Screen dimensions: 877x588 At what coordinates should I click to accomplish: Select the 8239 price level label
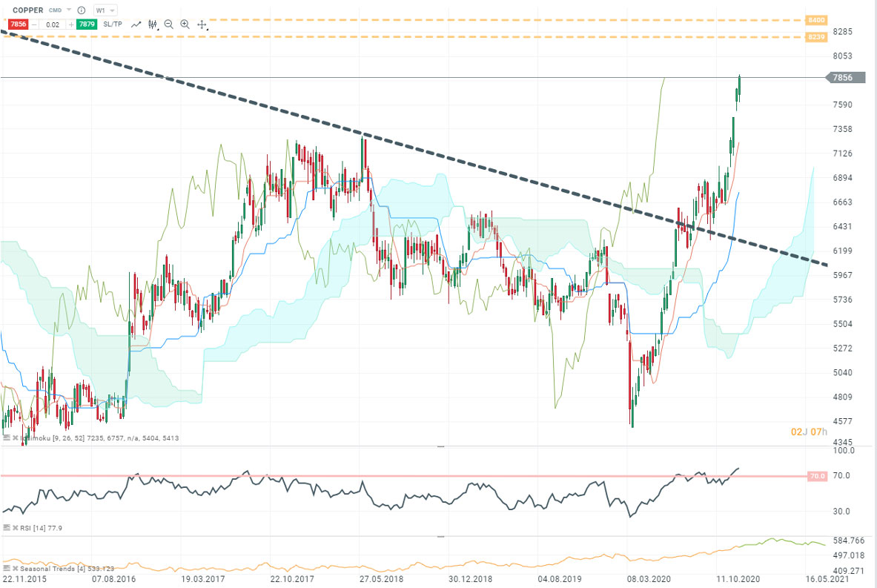(x=816, y=37)
